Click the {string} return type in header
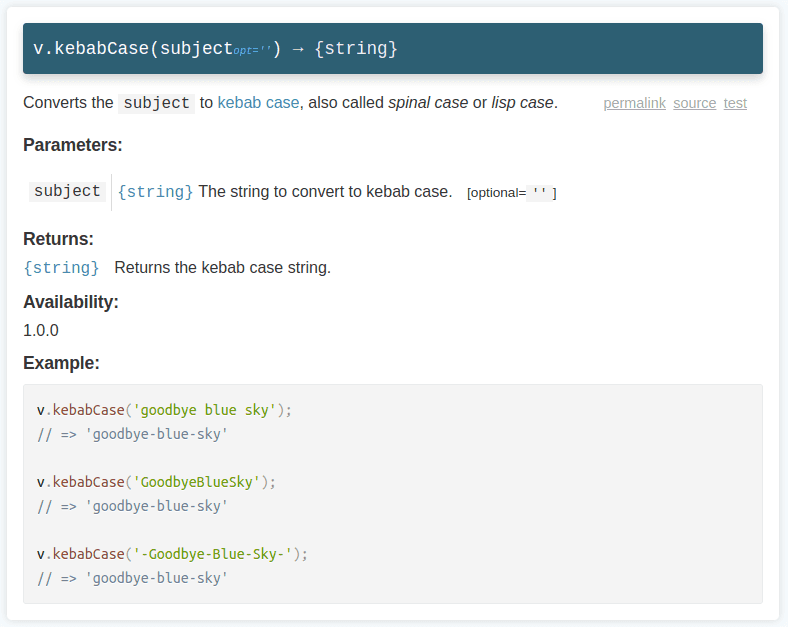The height and width of the screenshot is (627, 788). [356, 48]
